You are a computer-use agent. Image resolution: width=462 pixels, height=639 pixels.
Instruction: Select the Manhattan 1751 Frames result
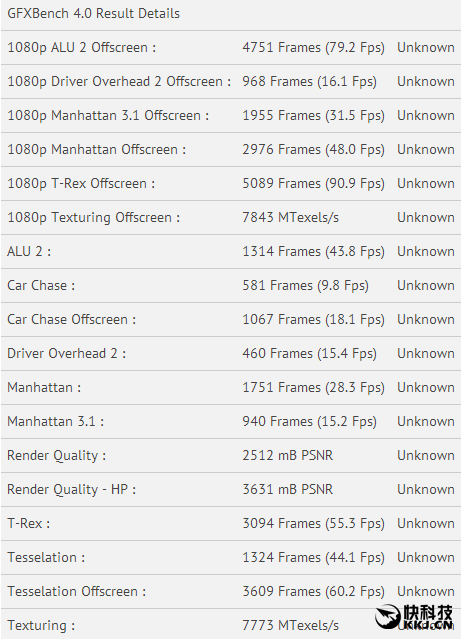pyautogui.click(x=314, y=388)
